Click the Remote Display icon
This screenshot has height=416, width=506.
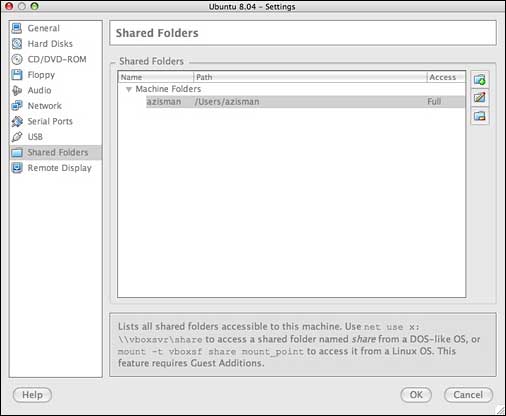click(x=17, y=168)
